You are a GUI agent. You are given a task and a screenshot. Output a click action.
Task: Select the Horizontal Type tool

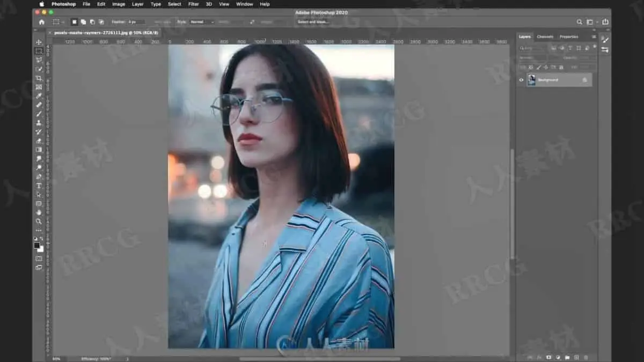click(39, 186)
